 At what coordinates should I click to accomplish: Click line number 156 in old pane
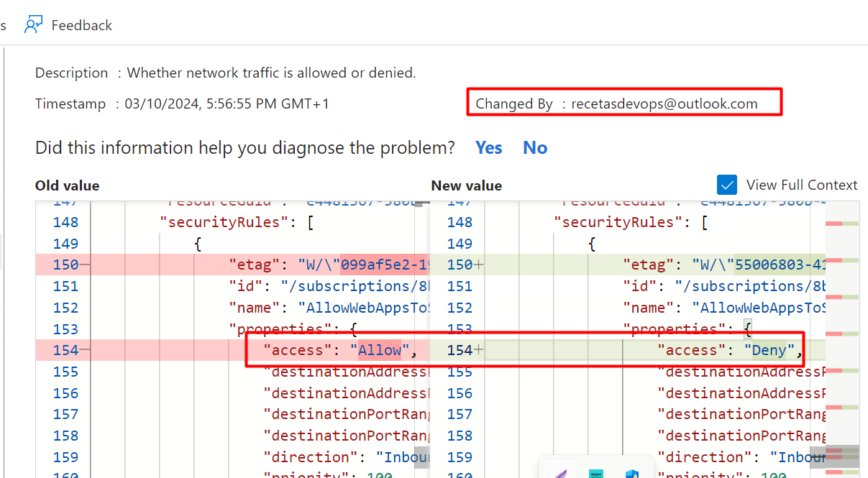click(65, 393)
